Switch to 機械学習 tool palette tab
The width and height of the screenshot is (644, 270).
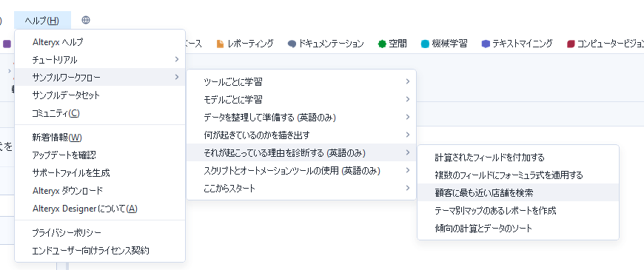[444, 44]
